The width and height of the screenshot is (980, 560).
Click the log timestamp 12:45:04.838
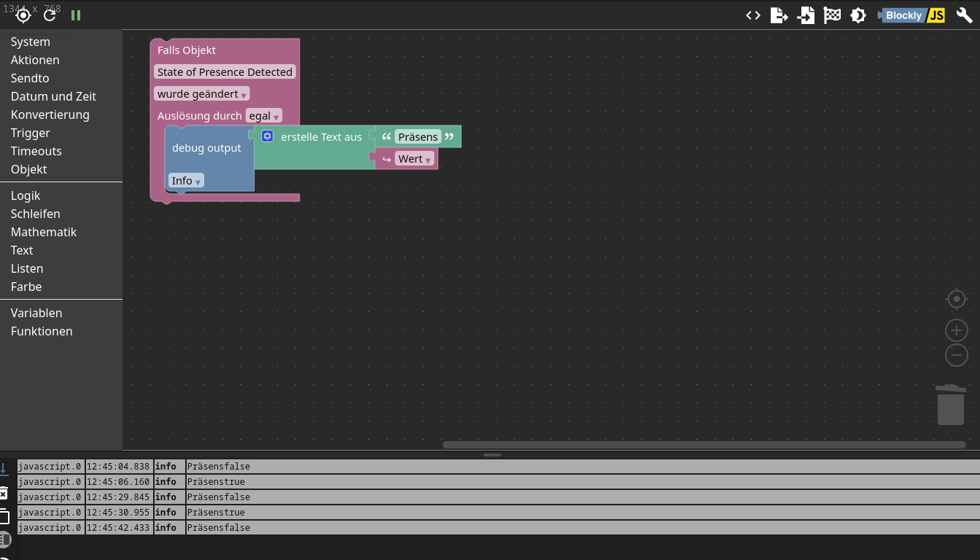[120, 467]
